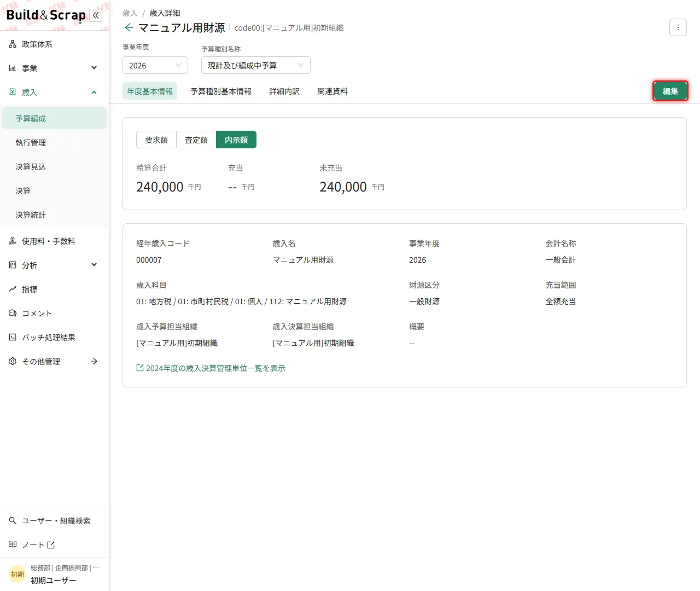This screenshot has width=700, height=591.
Task: Select the 要求額 segment
Action: (156, 140)
